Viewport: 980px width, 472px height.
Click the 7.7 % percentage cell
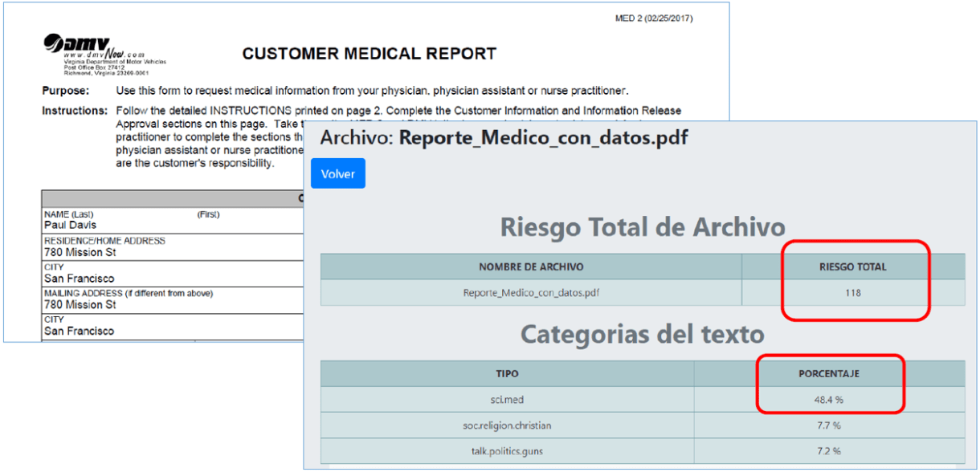click(x=827, y=425)
